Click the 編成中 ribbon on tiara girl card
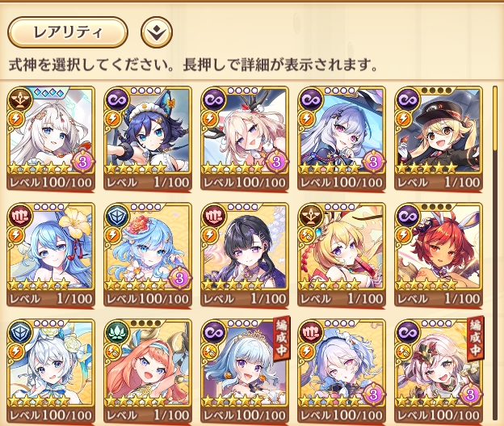 [x=282, y=338]
